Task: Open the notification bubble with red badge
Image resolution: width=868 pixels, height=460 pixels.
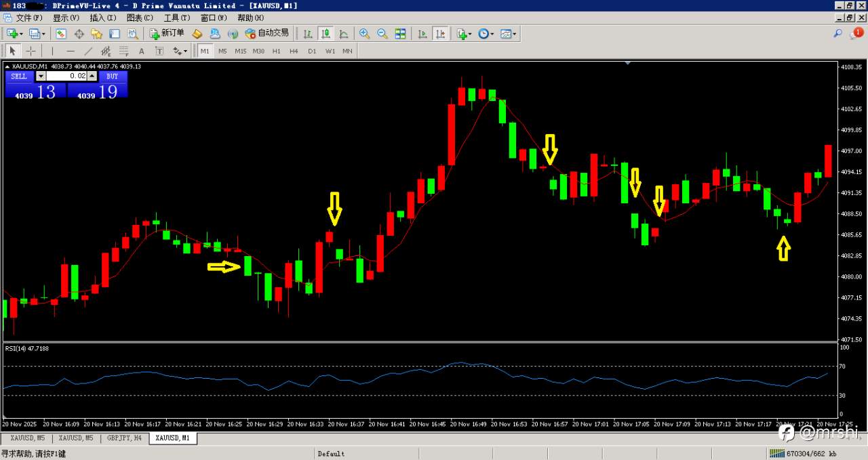Action: pos(856,33)
